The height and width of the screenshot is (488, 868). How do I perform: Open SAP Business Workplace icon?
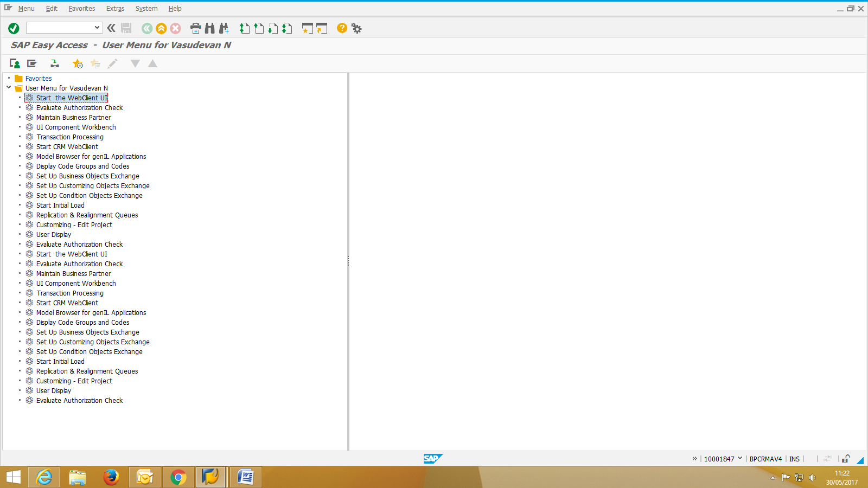(55, 63)
